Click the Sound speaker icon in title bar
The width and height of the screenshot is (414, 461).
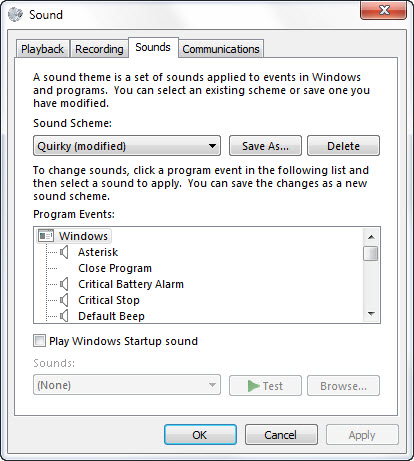[15, 15]
